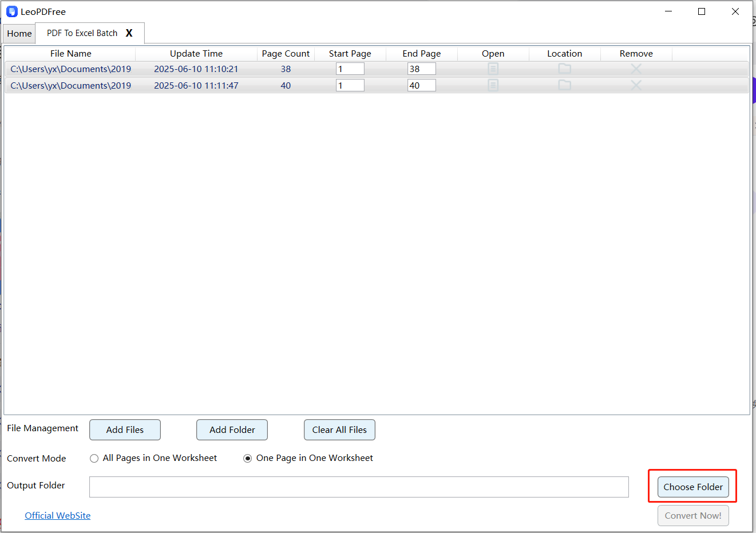Remove the first PDF with its X icon
The image size is (756, 533).
click(x=636, y=68)
